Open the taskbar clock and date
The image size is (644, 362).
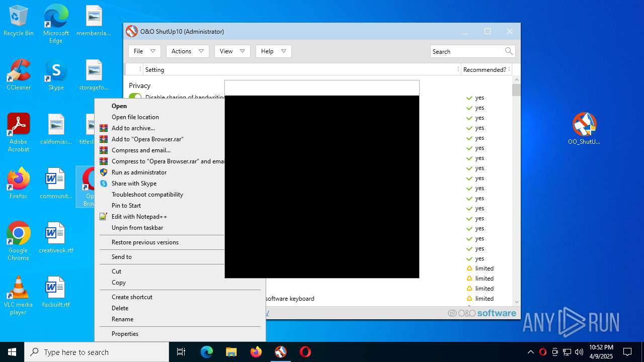(x=601, y=352)
